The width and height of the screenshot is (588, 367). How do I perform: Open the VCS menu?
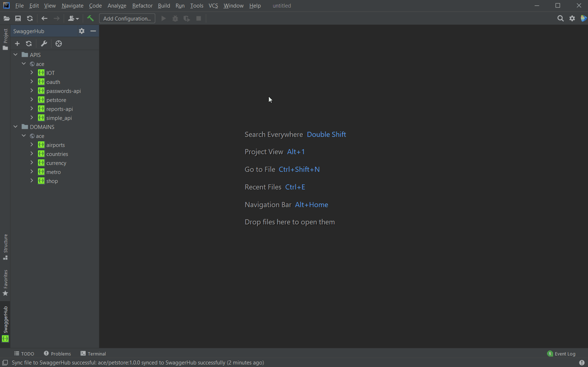click(213, 6)
